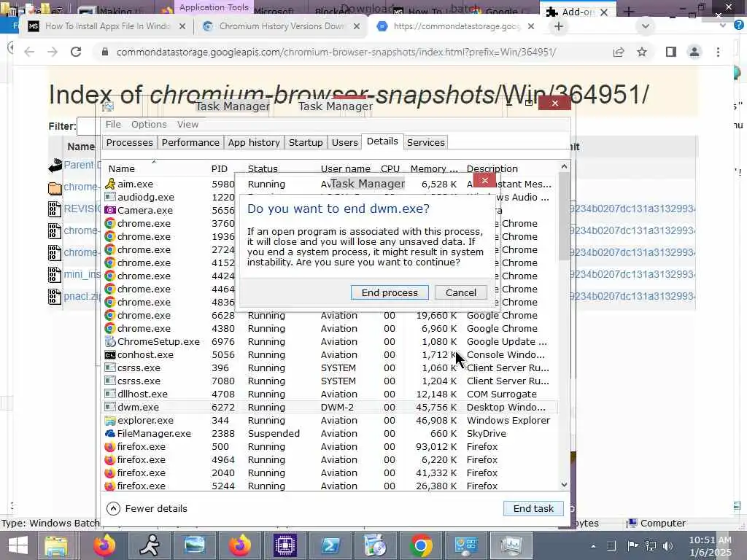The width and height of the screenshot is (747, 560).
Task: Select the conhost.exe process icon
Action: (110, 355)
